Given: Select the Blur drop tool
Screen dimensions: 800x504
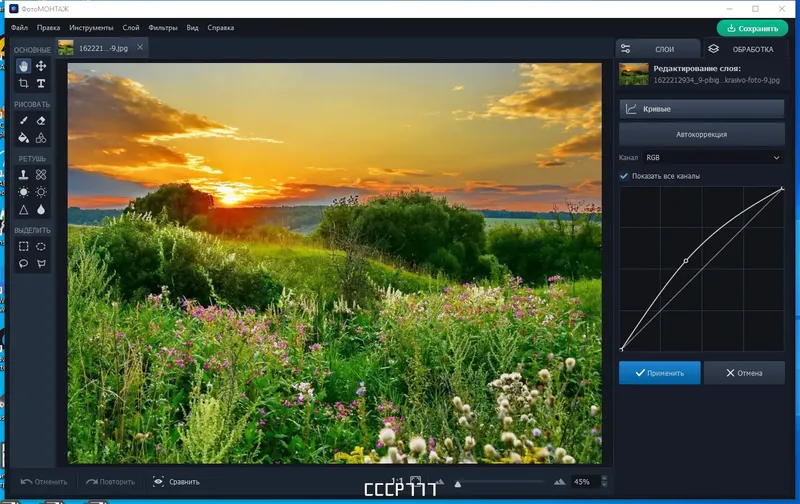Looking at the screenshot, I should click(x=41, y=209).
